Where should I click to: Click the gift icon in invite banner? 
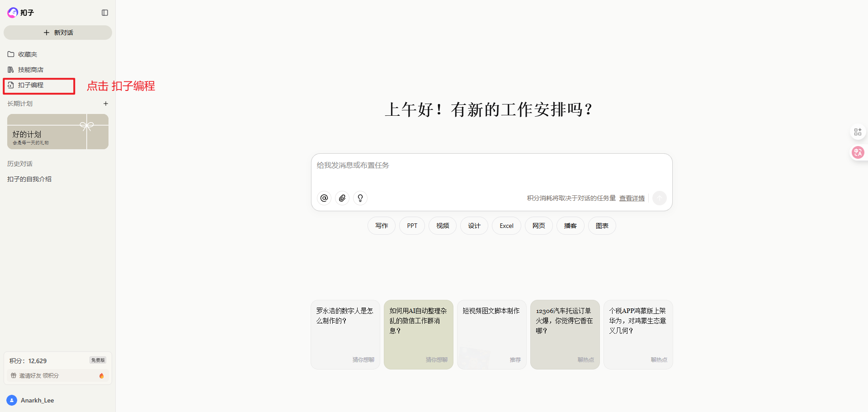click(14, 376)
